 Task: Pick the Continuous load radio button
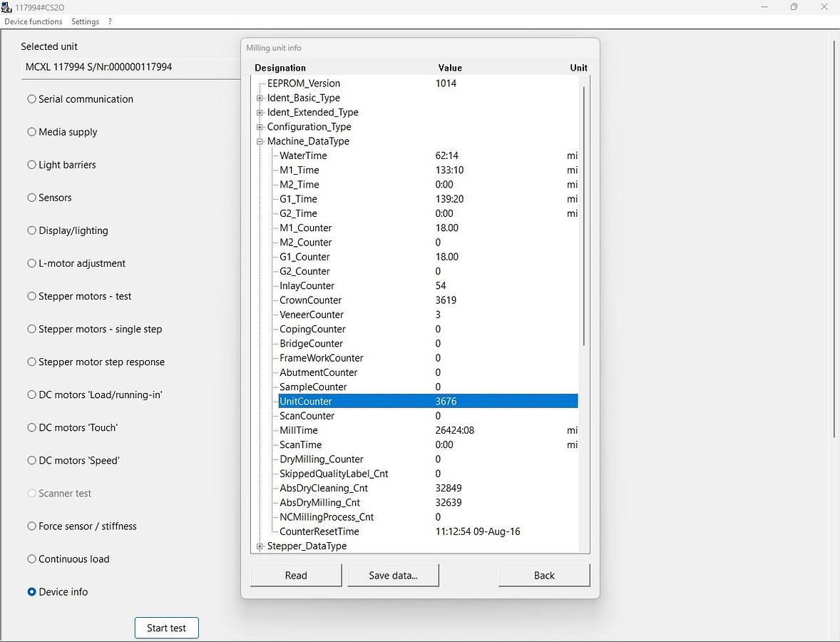coord(32,559)
